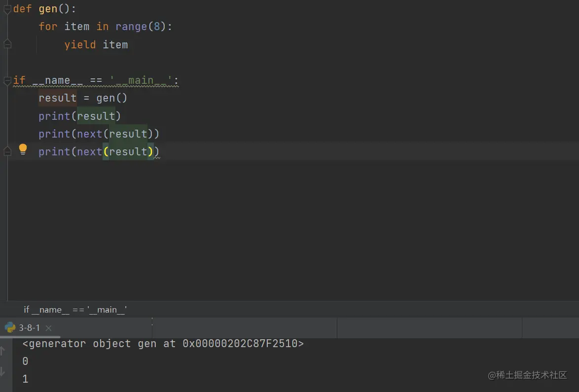Click the fold end marker beside last print line

[7, 151]
